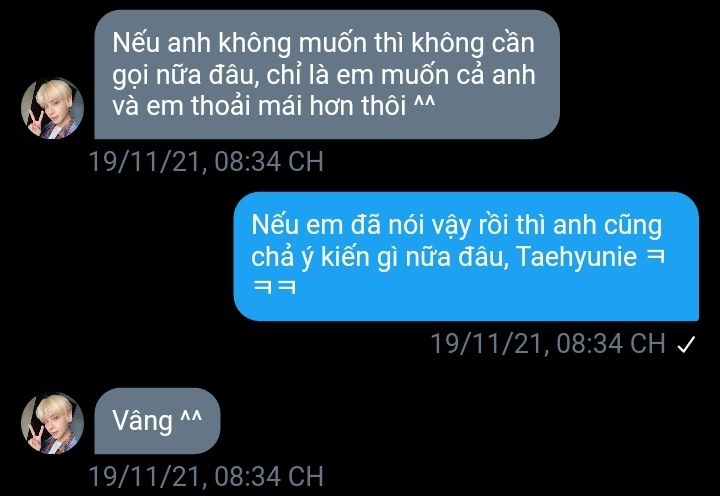Viewport: 720px width, 496px height.
Task: Click the "^^" emoticon in the "Vâng" bubble
Action: tap(191, 419)
